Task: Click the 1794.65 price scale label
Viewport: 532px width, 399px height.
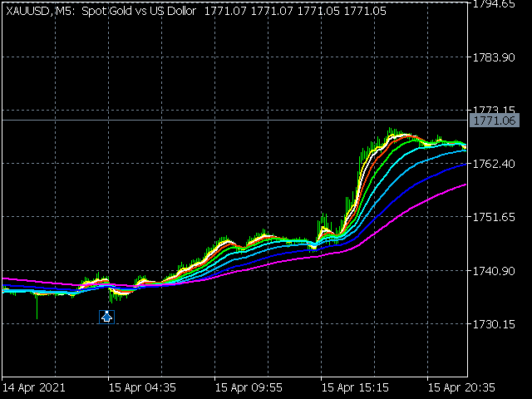Action: 494,4
